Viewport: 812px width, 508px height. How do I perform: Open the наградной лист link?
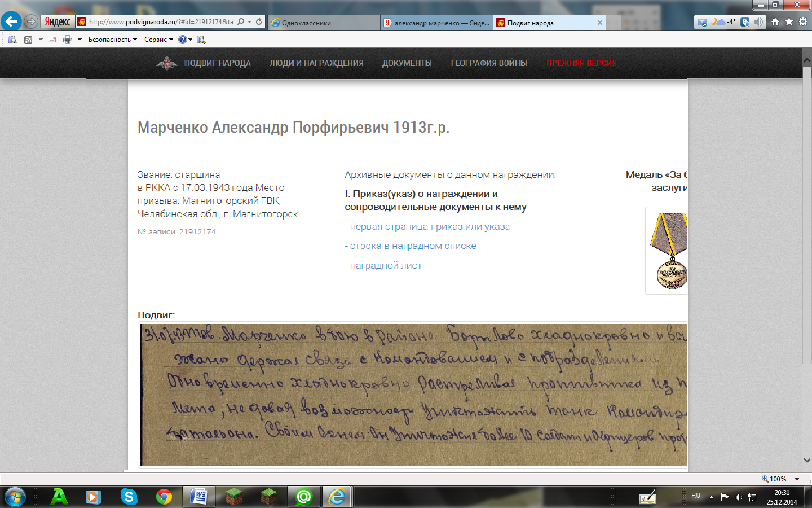tap(385, 266)
